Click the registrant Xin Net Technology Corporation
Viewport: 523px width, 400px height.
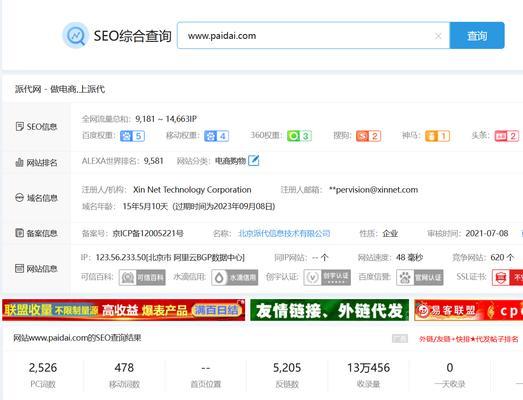tap(192, 189)
